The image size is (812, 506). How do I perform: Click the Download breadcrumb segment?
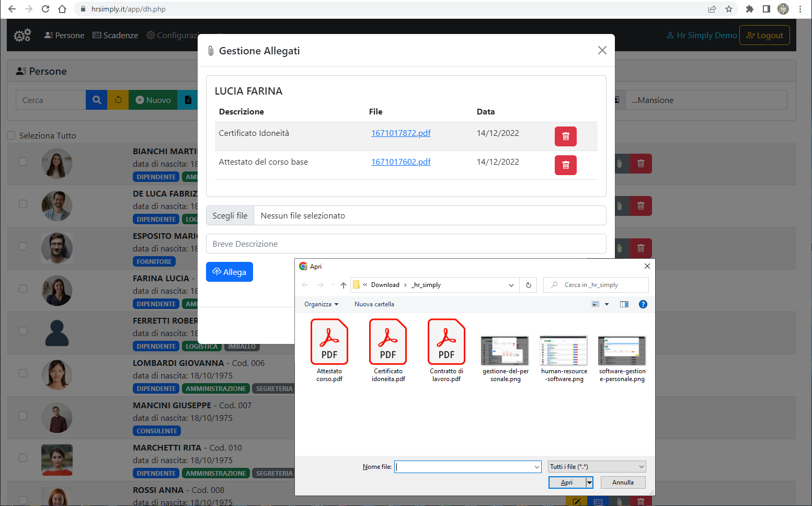(385, 285)
